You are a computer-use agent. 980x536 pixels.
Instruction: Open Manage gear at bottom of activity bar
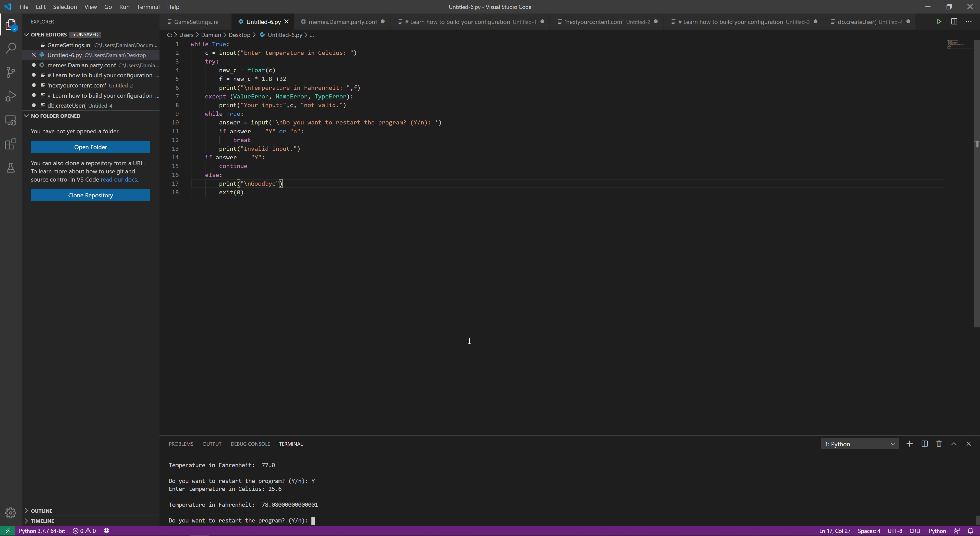click(11, 513)
